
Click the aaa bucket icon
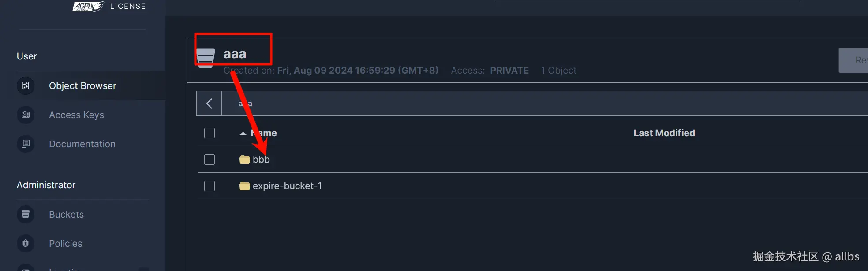tap(205, 58)
